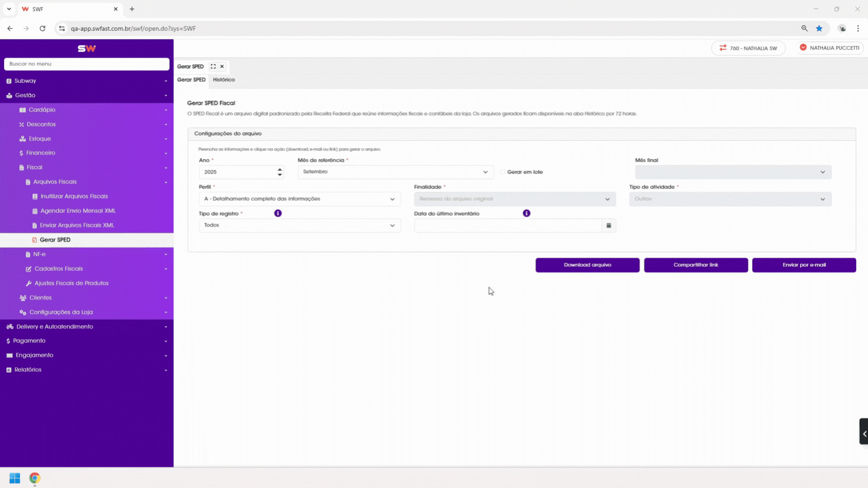Click the último inventário info icon

526,213
